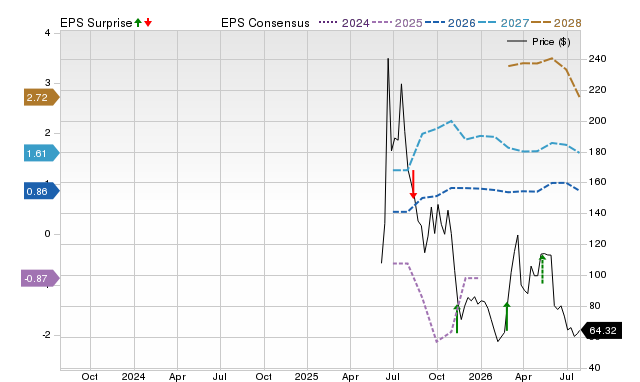This screenshot has width=640, height=382.
Task: Click the 2025 EPS consensus legend entry
Action: (x=397, y=23)
